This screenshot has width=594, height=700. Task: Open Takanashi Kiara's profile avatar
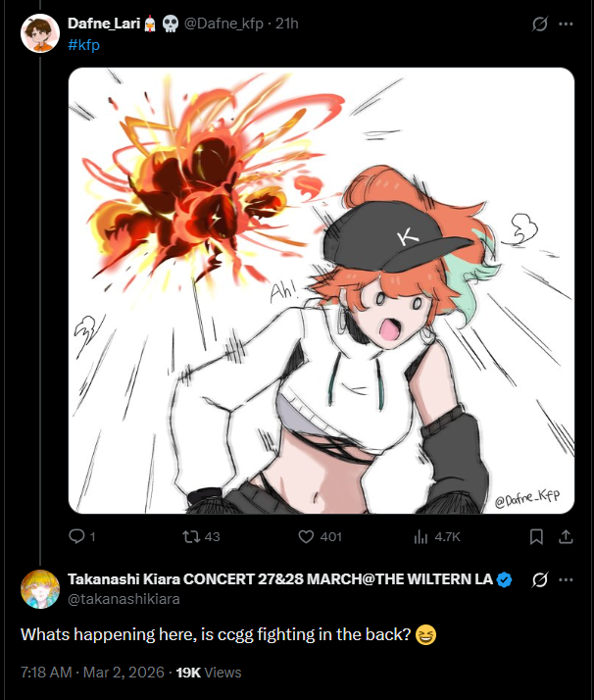(40, 589)
